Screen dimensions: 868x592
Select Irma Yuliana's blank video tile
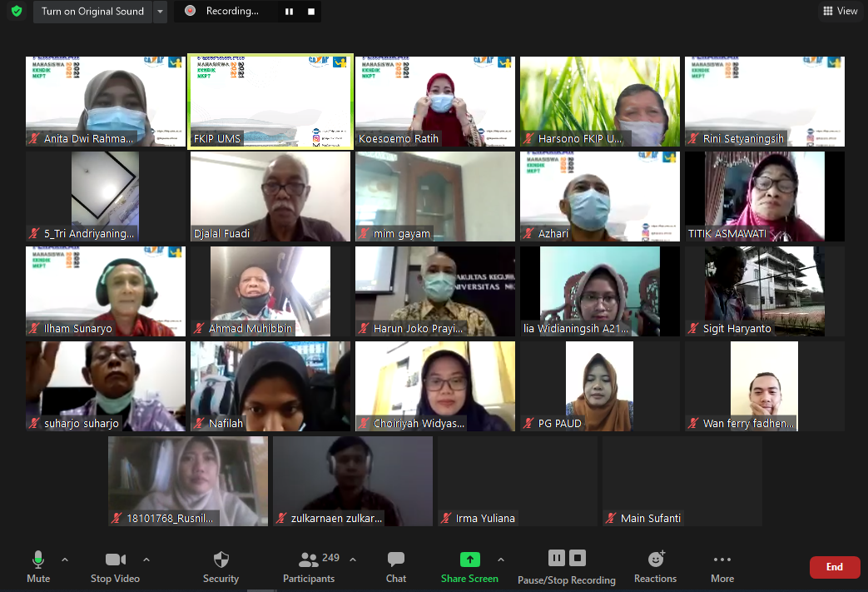[x=518, y=481]
